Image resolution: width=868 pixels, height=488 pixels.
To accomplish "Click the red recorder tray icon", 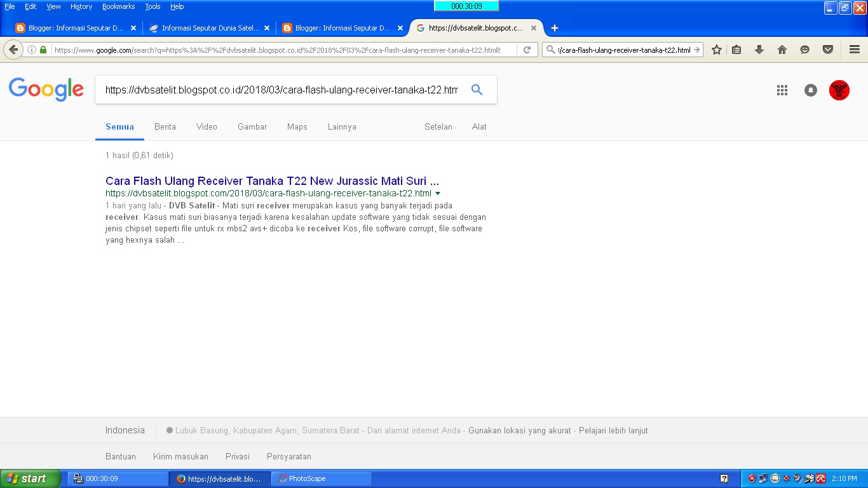I will [x=786, y=478].
